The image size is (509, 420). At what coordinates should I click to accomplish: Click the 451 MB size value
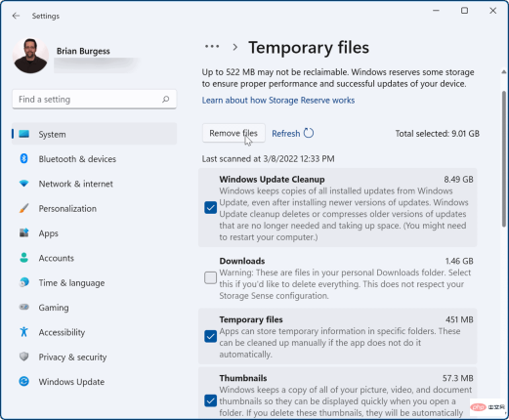pos(459,319)
